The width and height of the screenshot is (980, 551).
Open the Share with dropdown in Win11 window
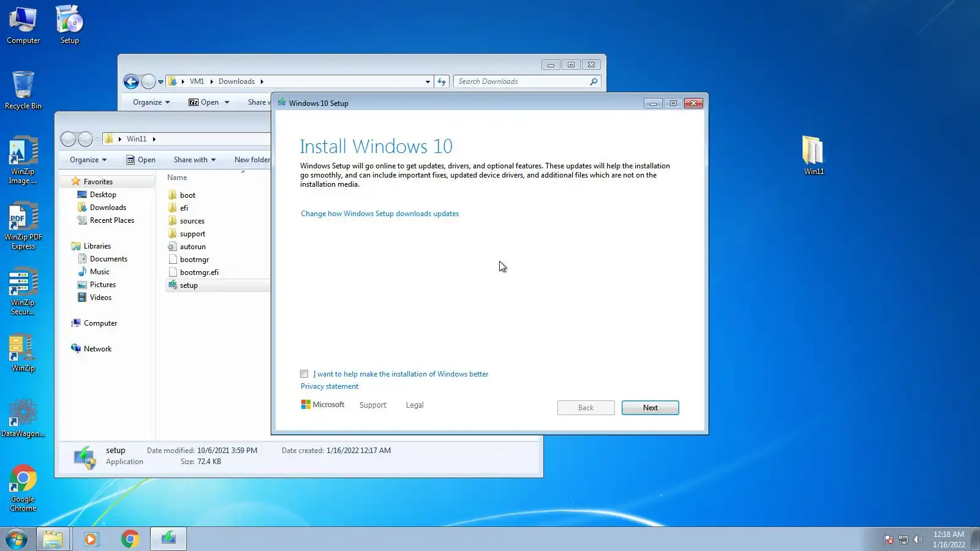[x=195, y=160]
